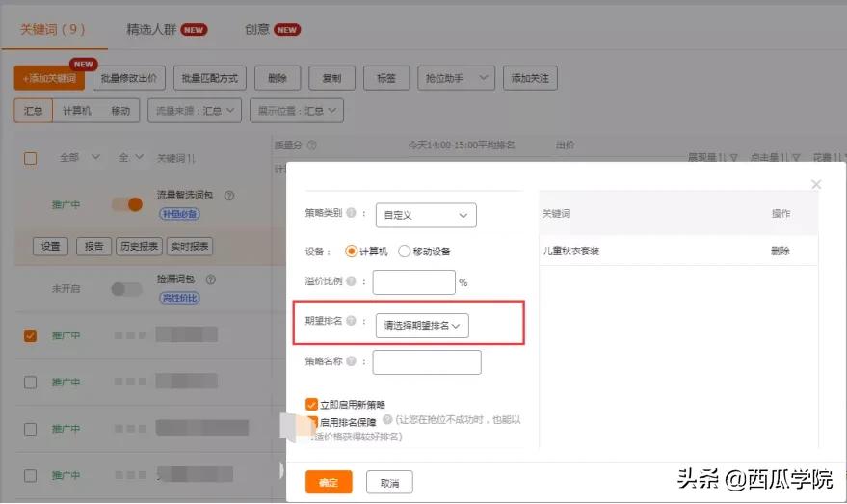This screenshot has width=847, height=504.
Task: Click the 删除 toolbar button
Action: coord(278,78)
